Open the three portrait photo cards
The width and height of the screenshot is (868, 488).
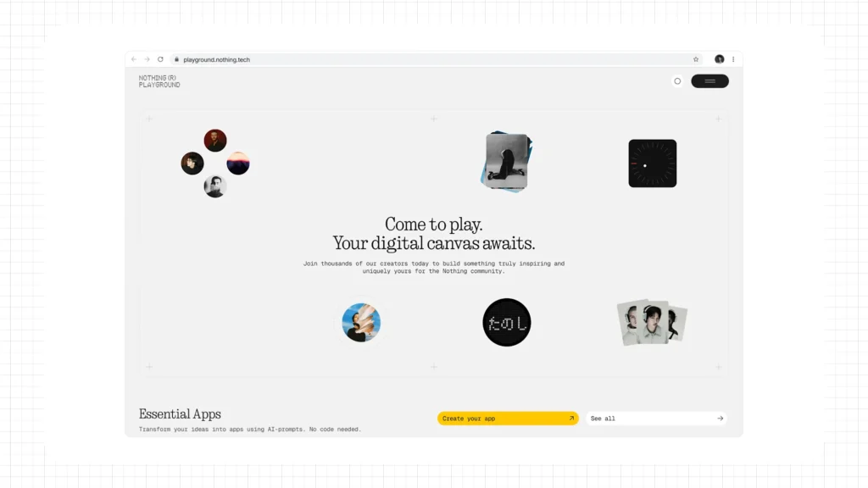click(652, 322)
